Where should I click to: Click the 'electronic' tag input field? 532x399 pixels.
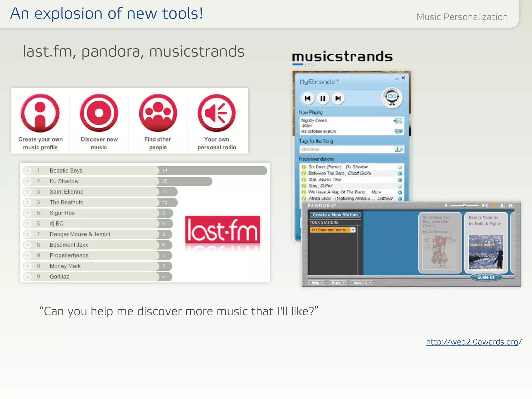tap(347, 149)
